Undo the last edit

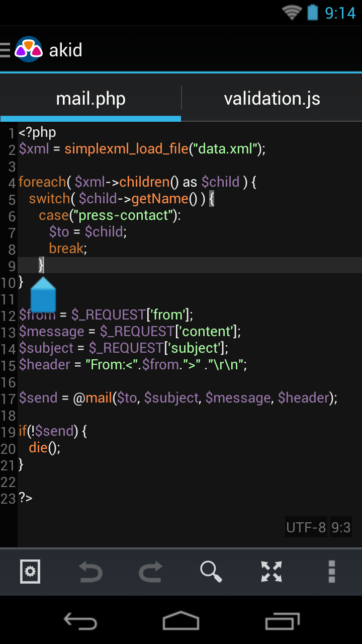point(90,572)
